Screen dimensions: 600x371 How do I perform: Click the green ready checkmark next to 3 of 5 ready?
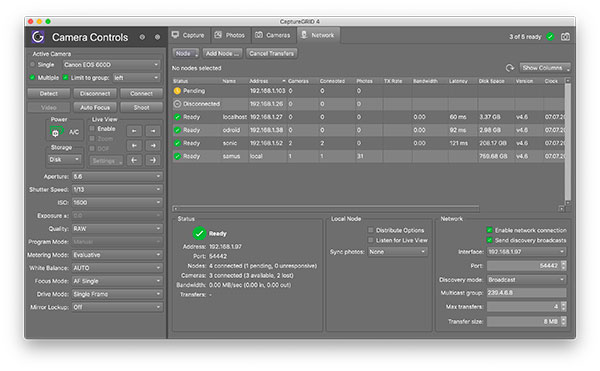point(550,37)
